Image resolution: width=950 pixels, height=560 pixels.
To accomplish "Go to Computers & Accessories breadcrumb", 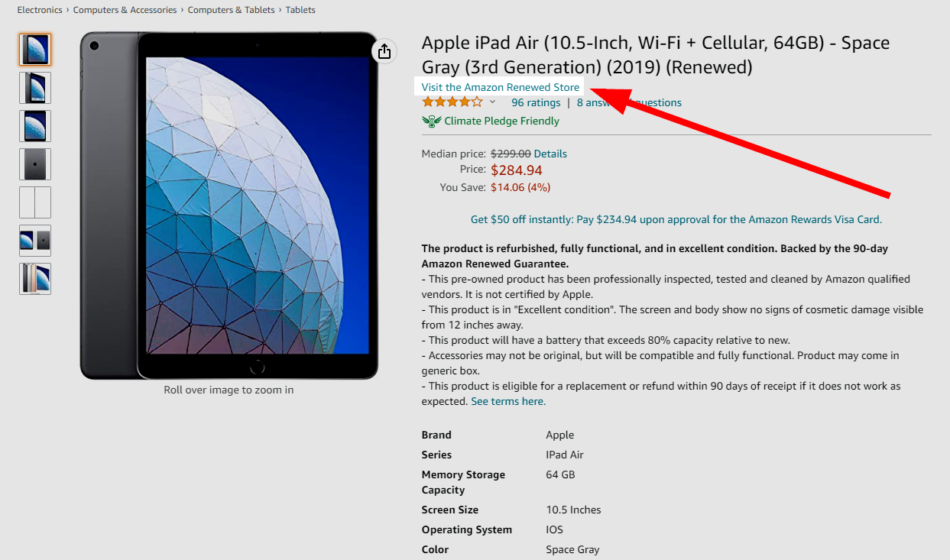I will coord(125,10).
